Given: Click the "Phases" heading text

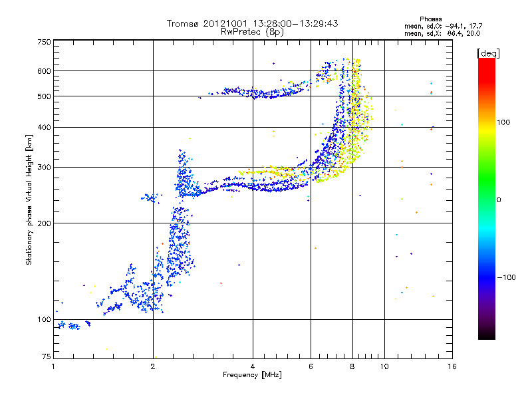Looking at the screenshot, I should pos(430,19).
